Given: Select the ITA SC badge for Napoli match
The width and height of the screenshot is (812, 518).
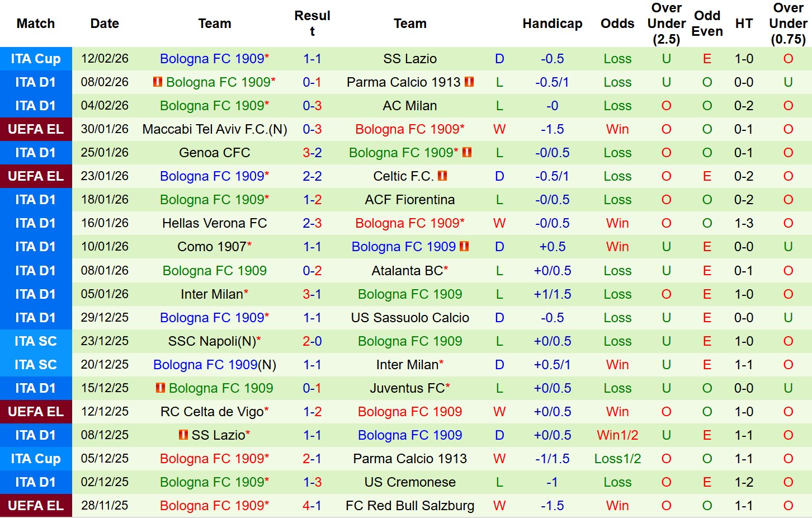Looking at the screenshot, I should point(36,341).
